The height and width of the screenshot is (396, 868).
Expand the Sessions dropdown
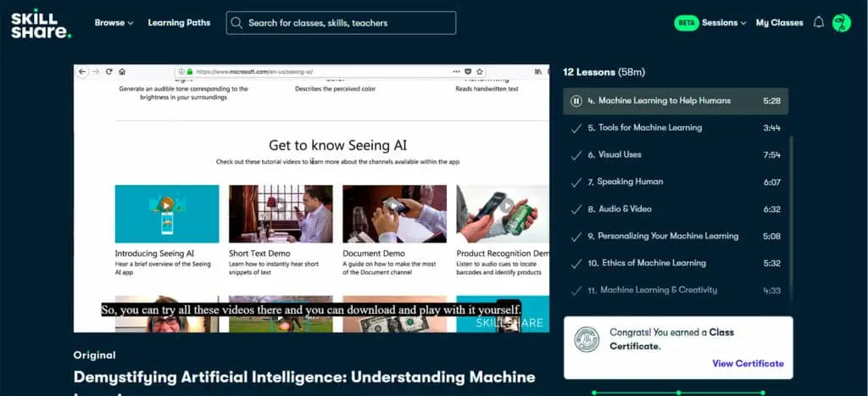(x=724, y=23)
